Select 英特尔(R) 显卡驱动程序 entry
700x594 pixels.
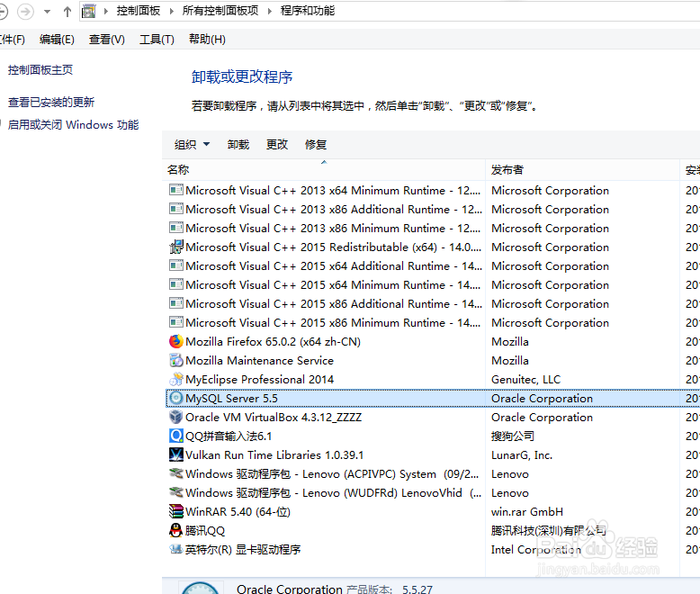pyautogui.click(x=243, y=549)
